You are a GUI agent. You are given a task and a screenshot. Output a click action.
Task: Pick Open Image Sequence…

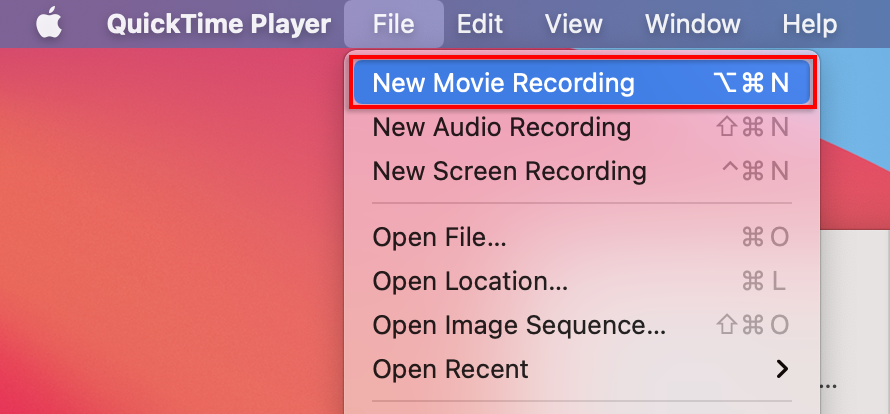click(519, 325)
